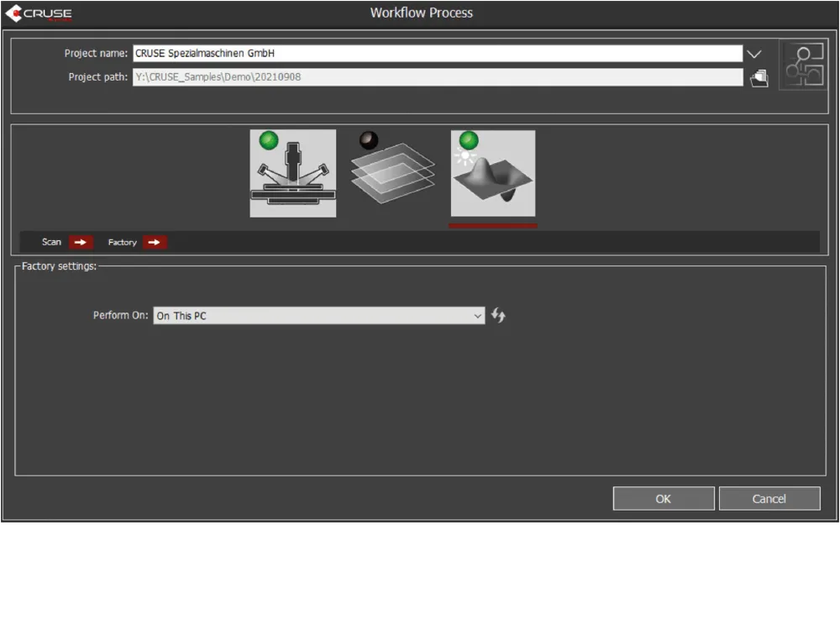Screen dimensions: 840x630
Task: Click into the Project name text field
Action: point(437,53)
